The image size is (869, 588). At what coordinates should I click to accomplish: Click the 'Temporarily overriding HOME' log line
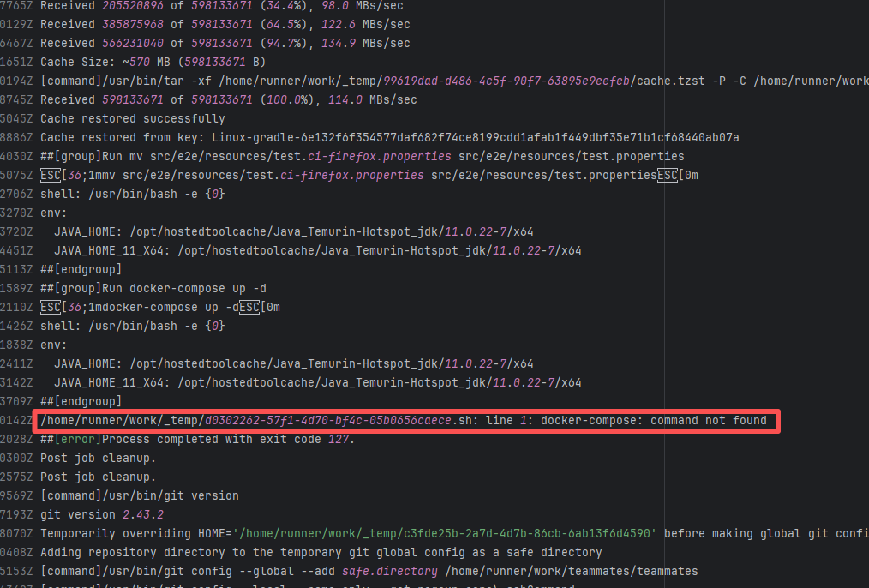(x=429, y=533)
